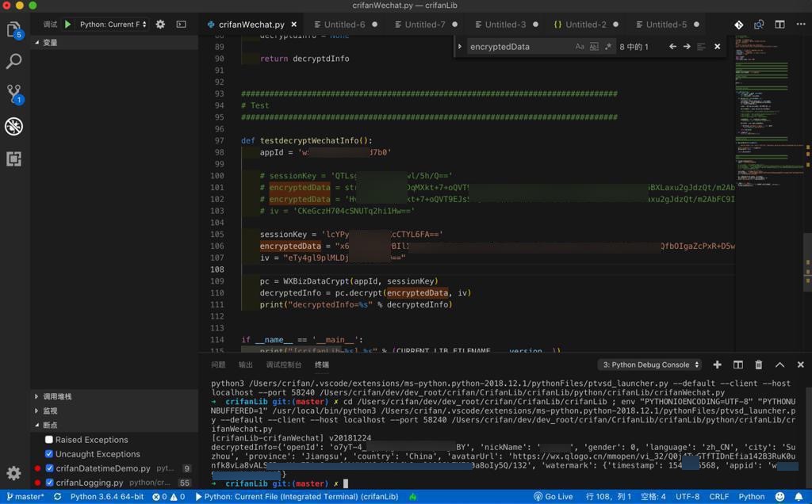This screenshot has width=812, height=504.
Task: Click the encryptedData find input field
Action: pyautogui.click(x=519, y=47)
